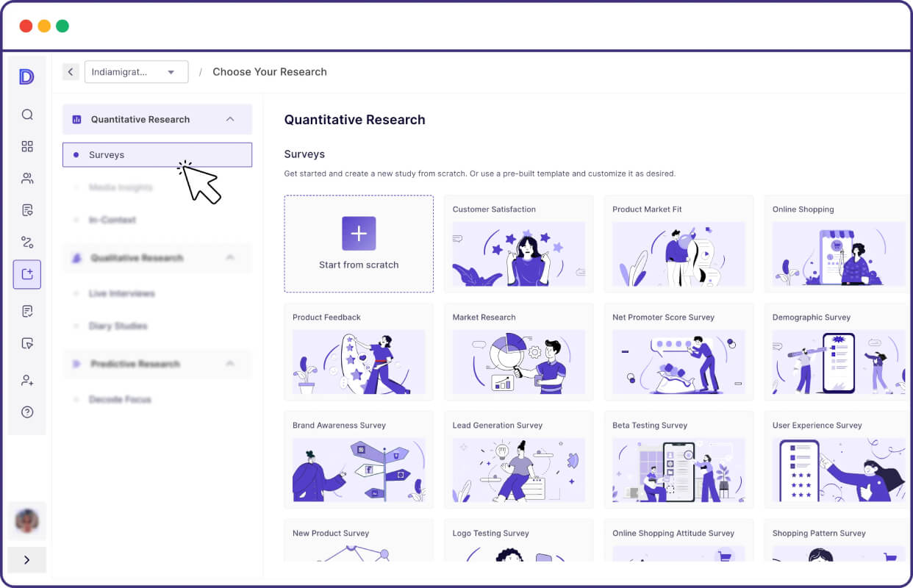Open the Net Promoter Score Survey template
This screenshot has width=913, height=588.
tap(679, 352)
